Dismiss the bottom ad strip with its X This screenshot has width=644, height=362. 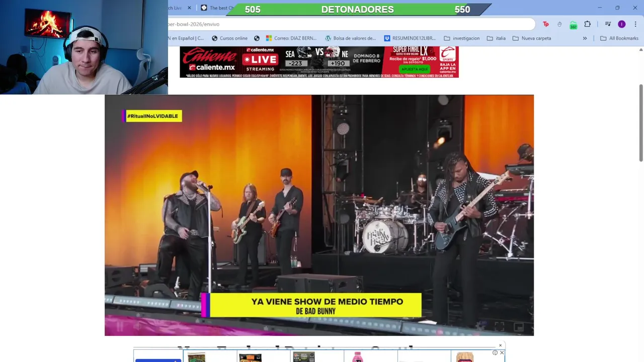502,353
